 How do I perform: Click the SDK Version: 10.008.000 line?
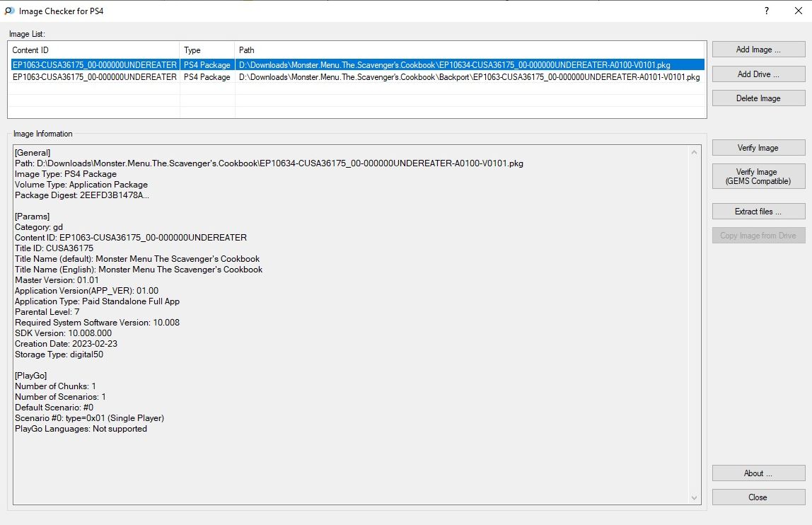(x=63, y=333)
